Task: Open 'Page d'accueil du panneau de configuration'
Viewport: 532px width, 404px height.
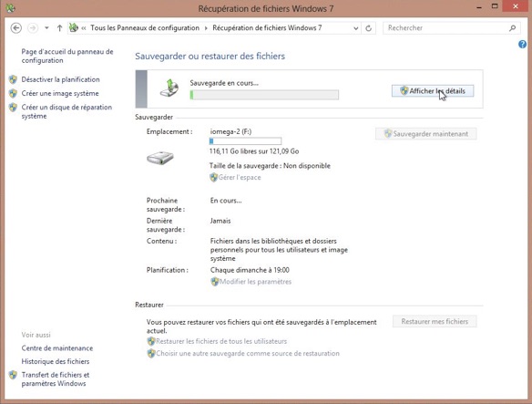Action: (67, 56)
